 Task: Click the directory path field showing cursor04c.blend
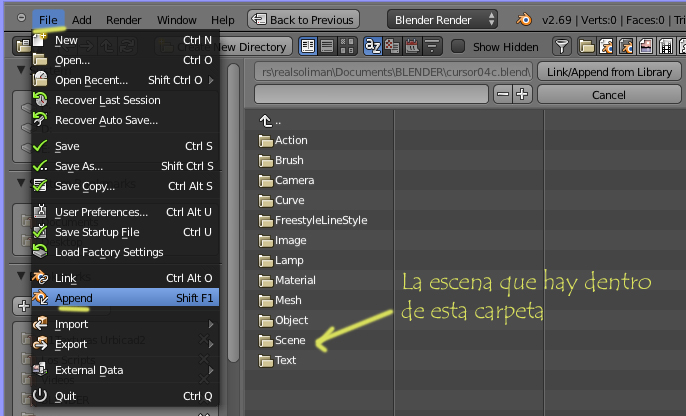(393, 72)
